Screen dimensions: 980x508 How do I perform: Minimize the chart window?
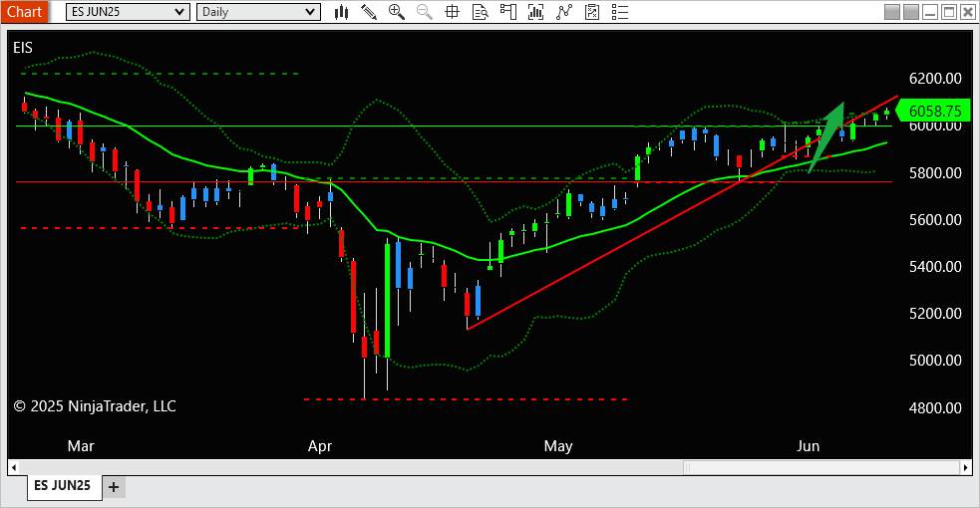pyautogui.click(x=930, y=12)
